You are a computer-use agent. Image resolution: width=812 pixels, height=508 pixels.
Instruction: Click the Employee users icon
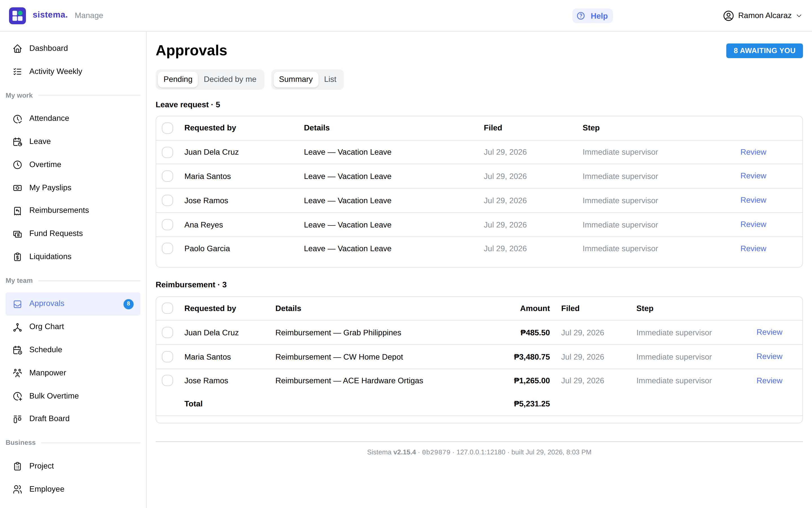pos(17,489)
